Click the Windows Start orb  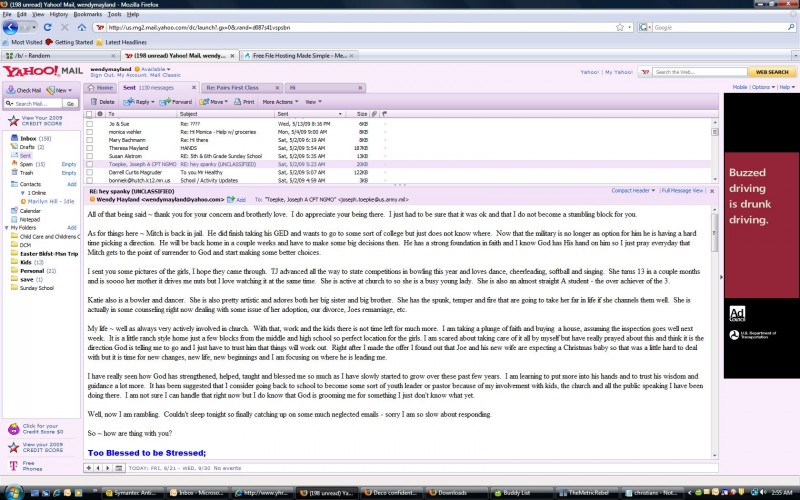[x=13, y=492]
